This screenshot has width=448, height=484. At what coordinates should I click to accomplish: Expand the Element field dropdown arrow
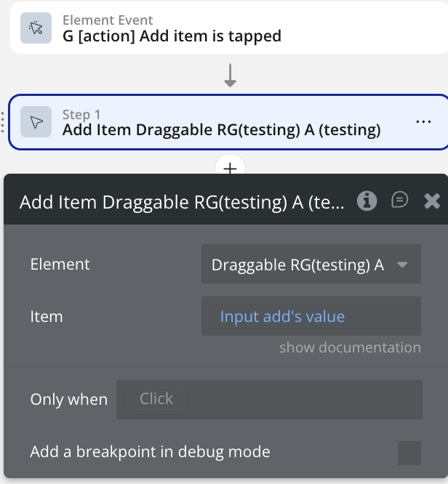pyautogui.click(x=402, y=265)
